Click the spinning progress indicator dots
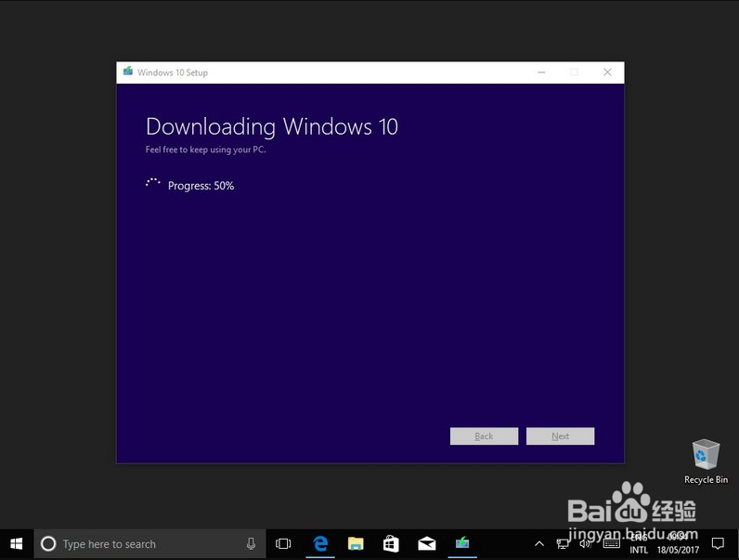Image resolution: width=739 pixels, height=560 pixels. (x=152, y=183)
